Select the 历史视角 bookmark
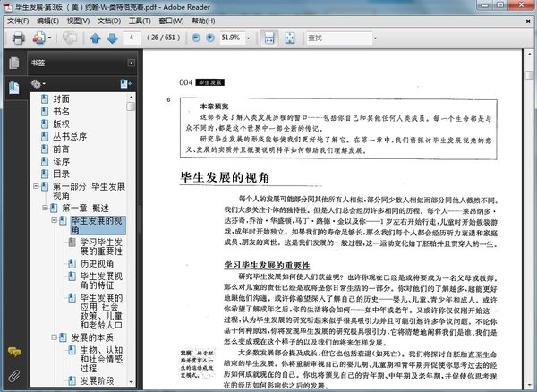Image resolution: width=537 pixels, height=392 pixels. pyautogui.click(x=97, y=263)
